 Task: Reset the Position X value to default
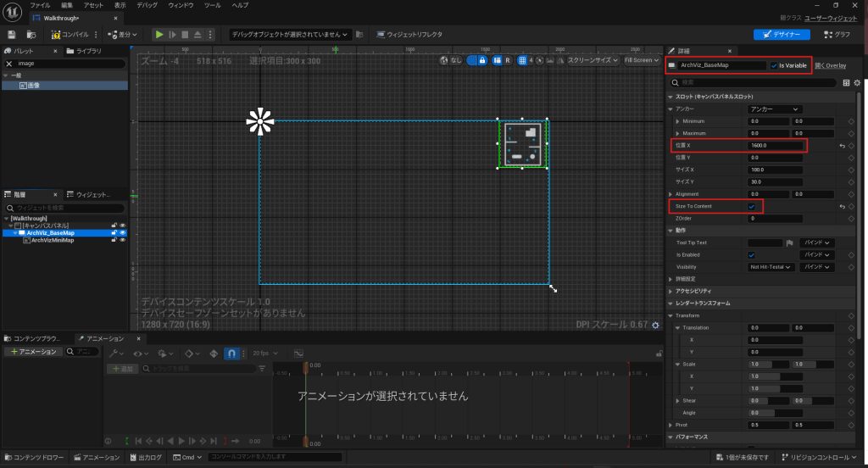pos(843,146)
